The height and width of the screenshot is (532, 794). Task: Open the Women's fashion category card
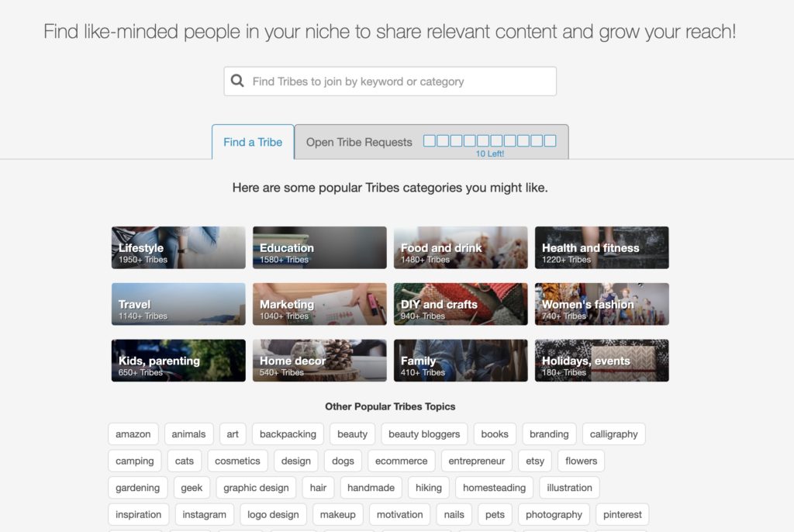[602, 304]
